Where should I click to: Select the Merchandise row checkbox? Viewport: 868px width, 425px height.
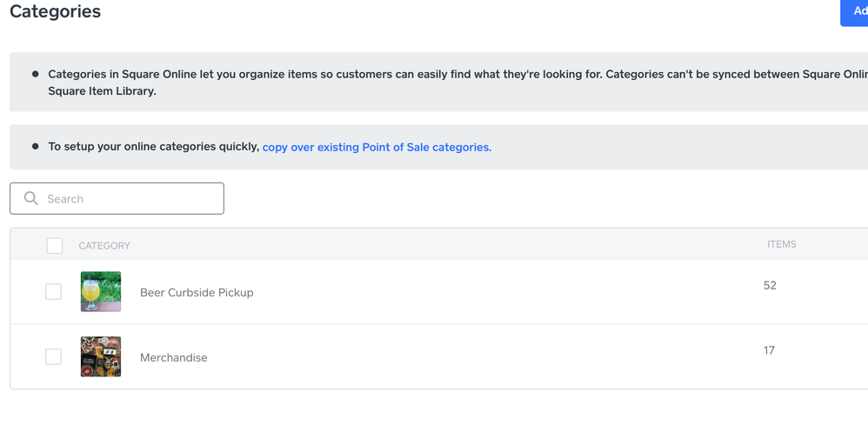(54, 356)
